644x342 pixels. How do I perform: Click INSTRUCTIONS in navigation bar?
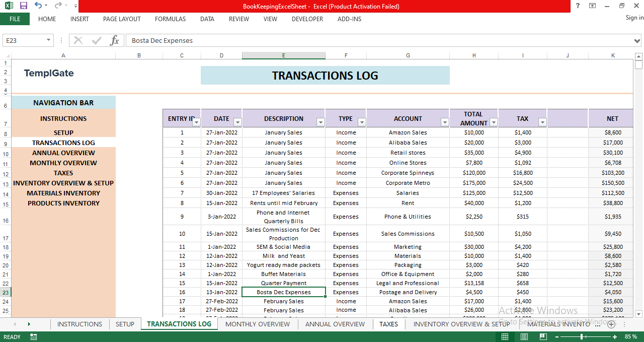(x=63, y=119)
